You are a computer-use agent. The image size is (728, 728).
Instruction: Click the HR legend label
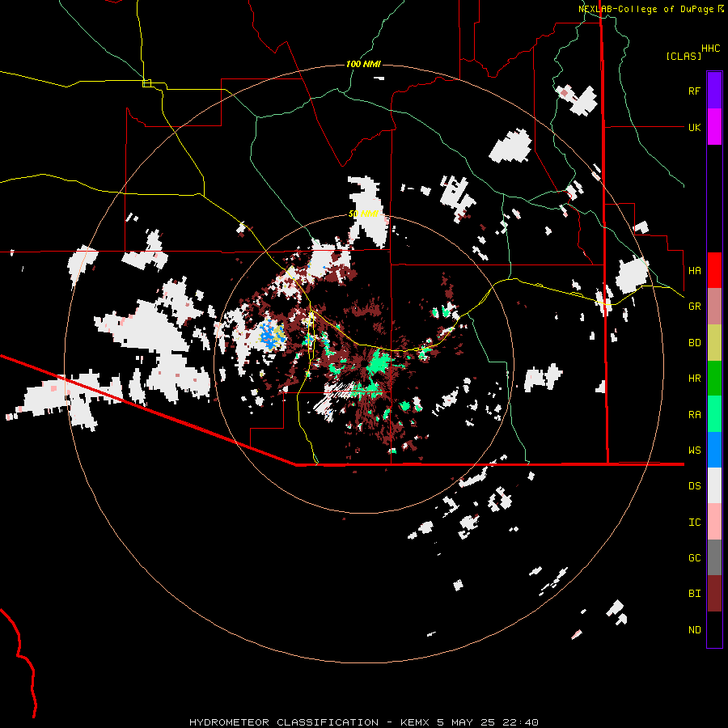click(694, 379)
